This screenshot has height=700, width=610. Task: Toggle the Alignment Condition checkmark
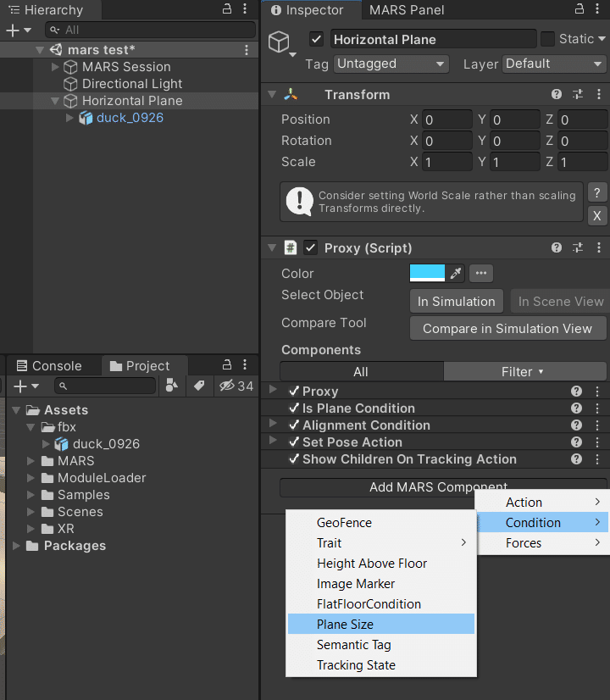[294, 425]
